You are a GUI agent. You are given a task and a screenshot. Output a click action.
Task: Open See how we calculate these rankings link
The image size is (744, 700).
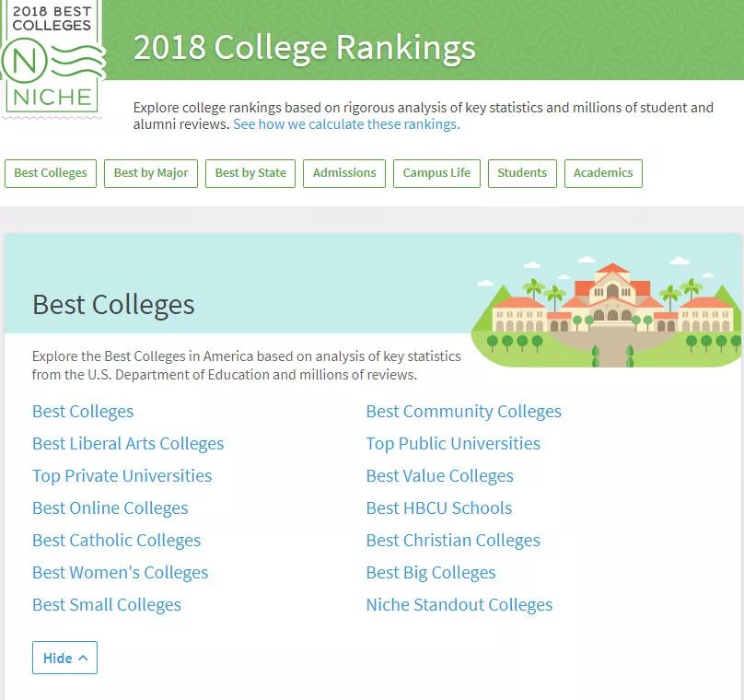click(346, 124)
